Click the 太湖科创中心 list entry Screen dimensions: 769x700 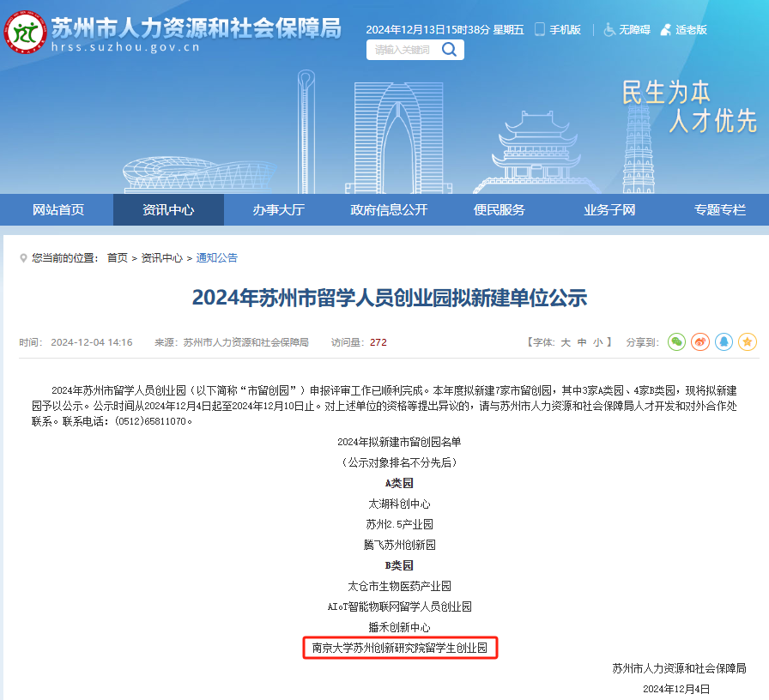coord(399,504)
